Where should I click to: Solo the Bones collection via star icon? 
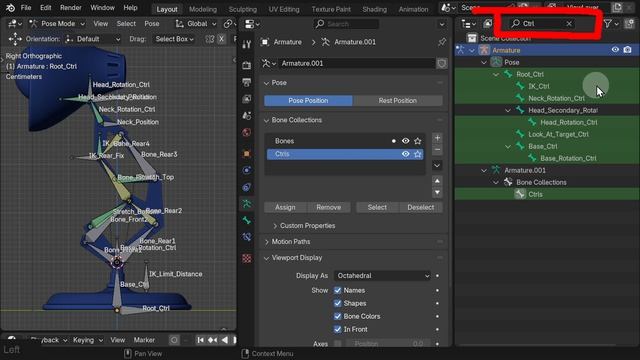[x=418, y=141]
